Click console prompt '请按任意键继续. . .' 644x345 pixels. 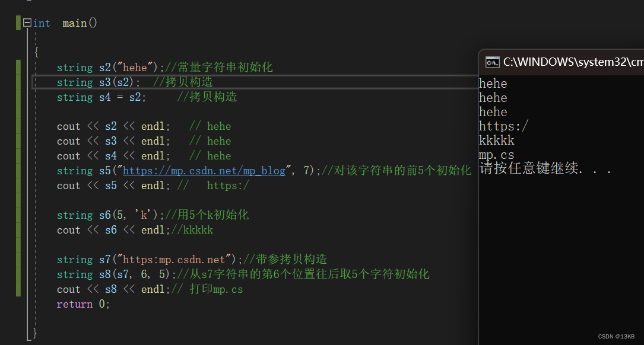(x=545, y=168)
